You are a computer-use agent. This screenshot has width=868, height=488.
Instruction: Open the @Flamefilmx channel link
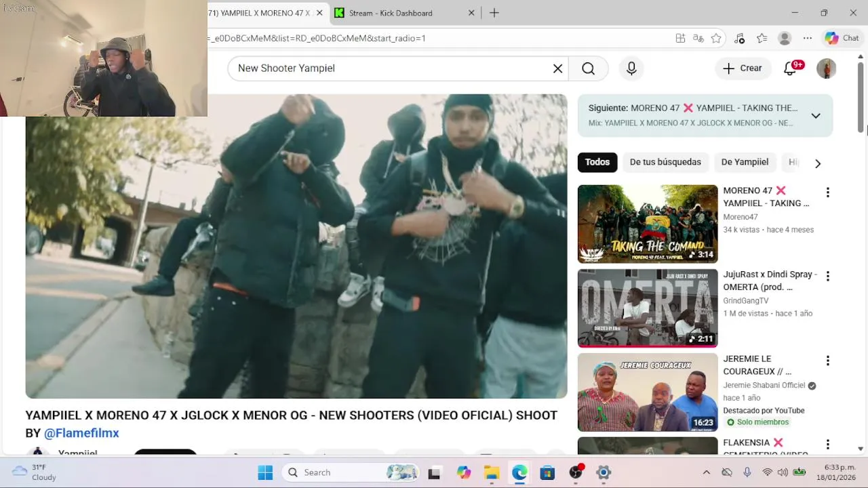coord(81,433)
